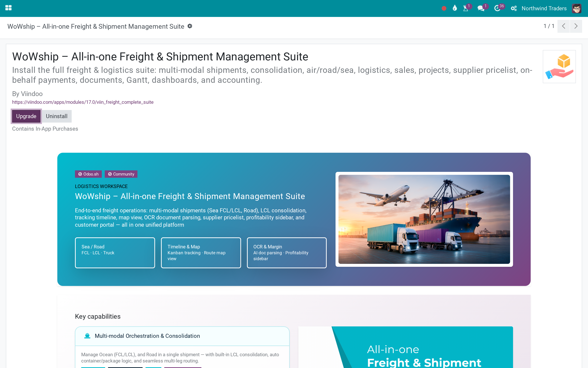Image resolution: width=588 pixels, height=368 pixels.
Task: Click the Sea / Road feature card
Action: 115,253
